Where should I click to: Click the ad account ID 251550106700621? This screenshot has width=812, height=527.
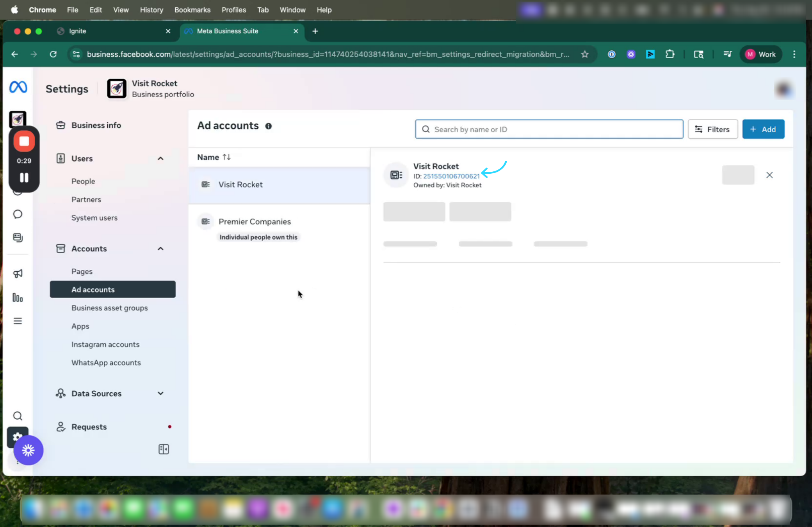pyautogui.click(x=451, y=176)
